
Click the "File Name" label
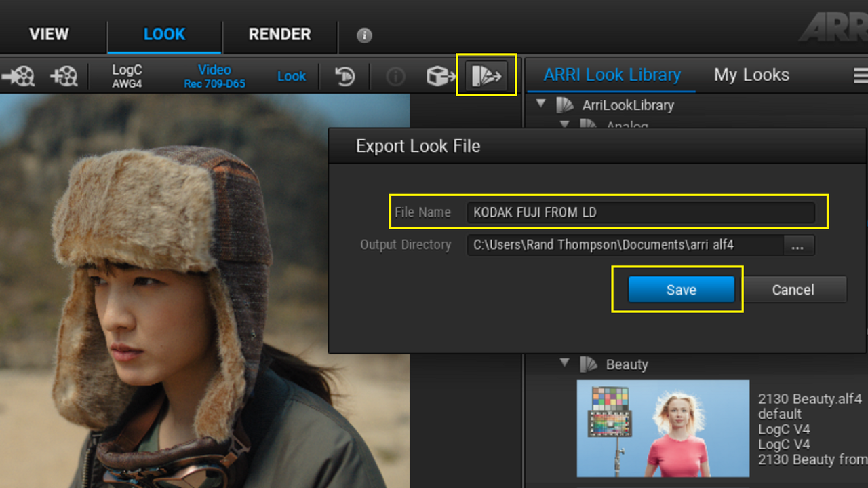coord(422,212)
